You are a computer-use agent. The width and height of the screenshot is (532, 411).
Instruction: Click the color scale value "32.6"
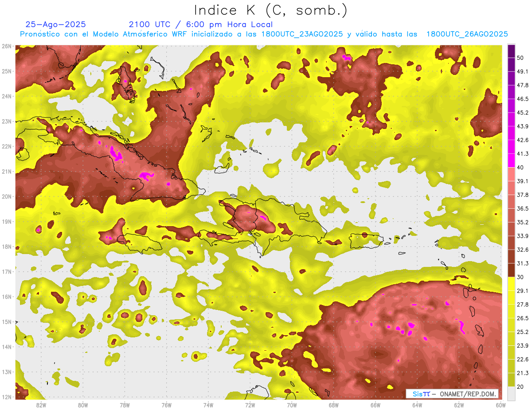coord(523,250)
